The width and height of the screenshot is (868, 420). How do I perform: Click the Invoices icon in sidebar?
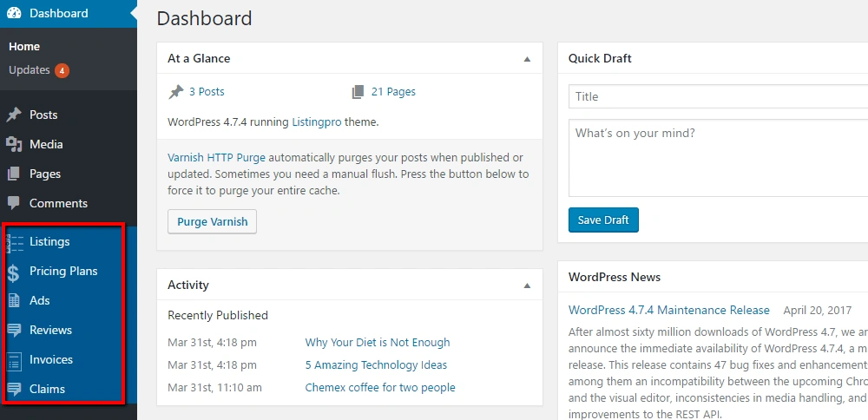click(x=15, y=360)
